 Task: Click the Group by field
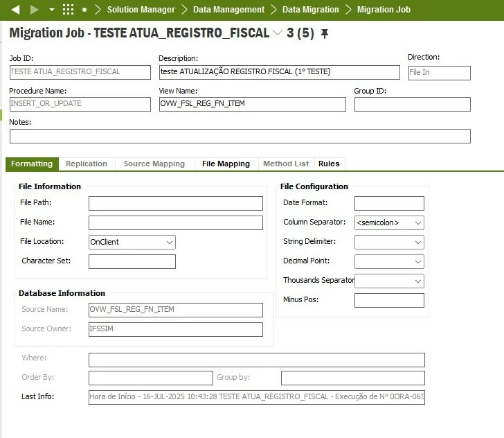[352, 378]
